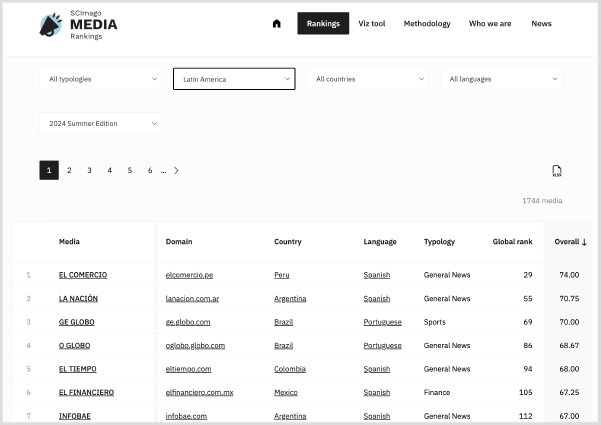Visit eltiempo.com domain link
The height and width of the screenshot is (425, 601).
point(189,369)
